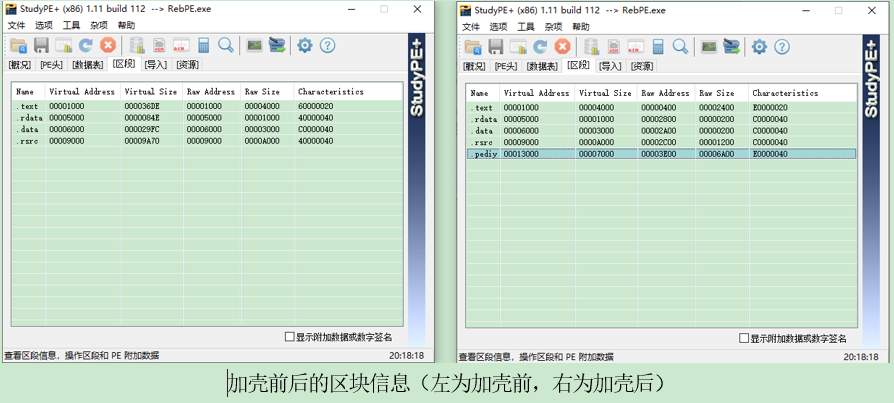Click value 000036DE in left window table
894x403 pixels.
pos(142,106)
